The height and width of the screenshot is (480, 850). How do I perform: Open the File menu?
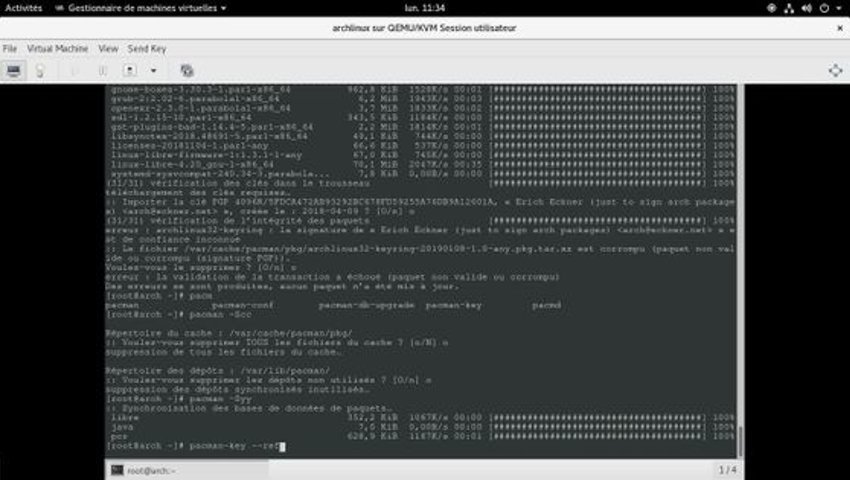pyautogui.click(x=10, y=49)
